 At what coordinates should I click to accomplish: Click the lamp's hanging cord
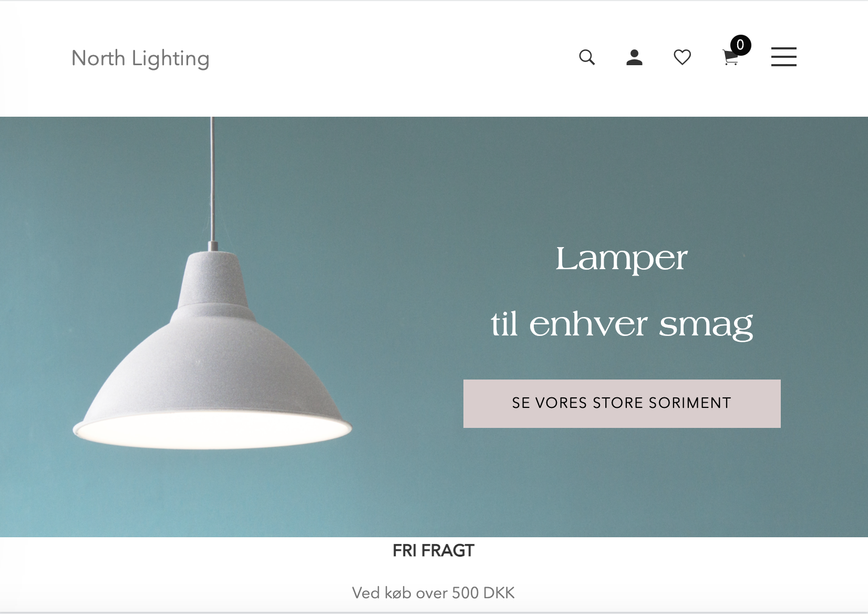coord(212,179)
